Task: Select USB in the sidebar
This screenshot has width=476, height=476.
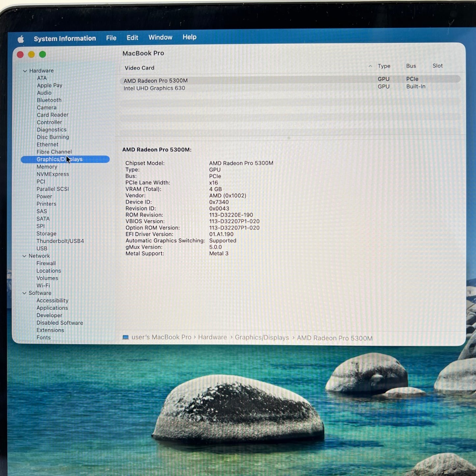Action: tap(42, 249)
